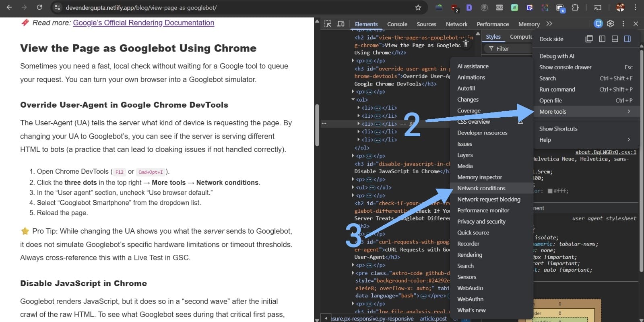Dock DevTools to the right
Viewport: 644px width, 322px height.
point(627,39)
